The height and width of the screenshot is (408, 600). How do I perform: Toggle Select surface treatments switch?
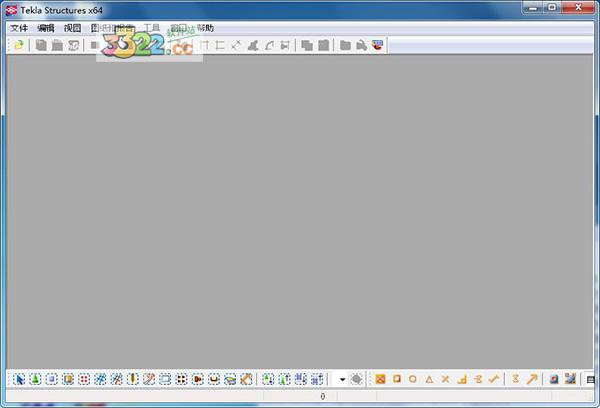point(68,379)
